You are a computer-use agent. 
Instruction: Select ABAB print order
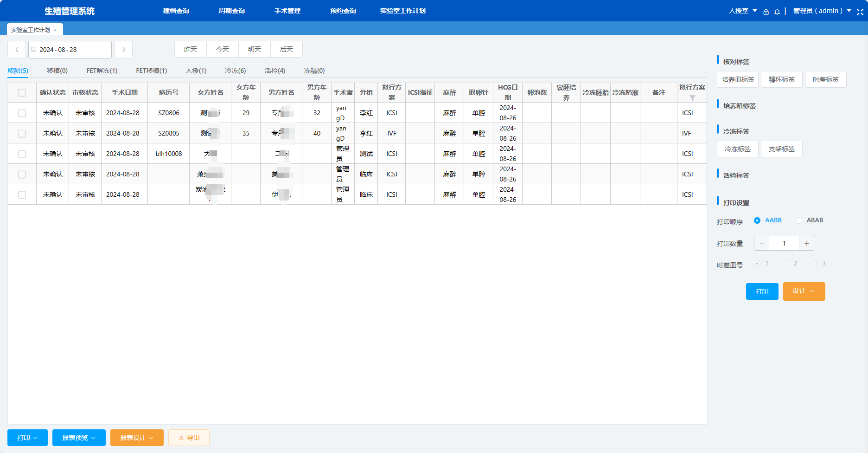799,220
